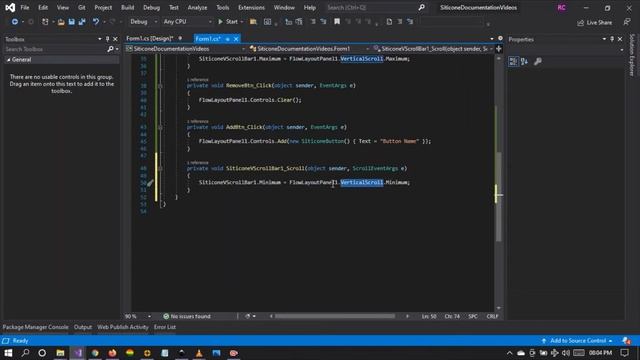Click the screwdriver quick action icon
The height and width of the screenshot is (360, 640).
click(x=150, y=183)
